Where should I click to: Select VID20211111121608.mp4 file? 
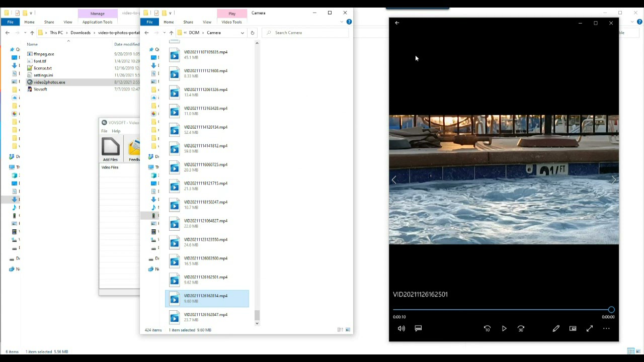pos(207,73)
